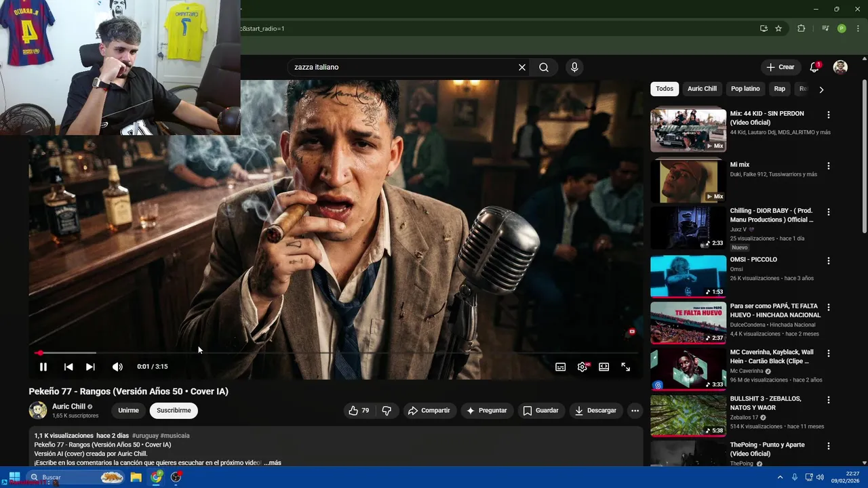Open Auric Chill channel name link

pos(68,407)
